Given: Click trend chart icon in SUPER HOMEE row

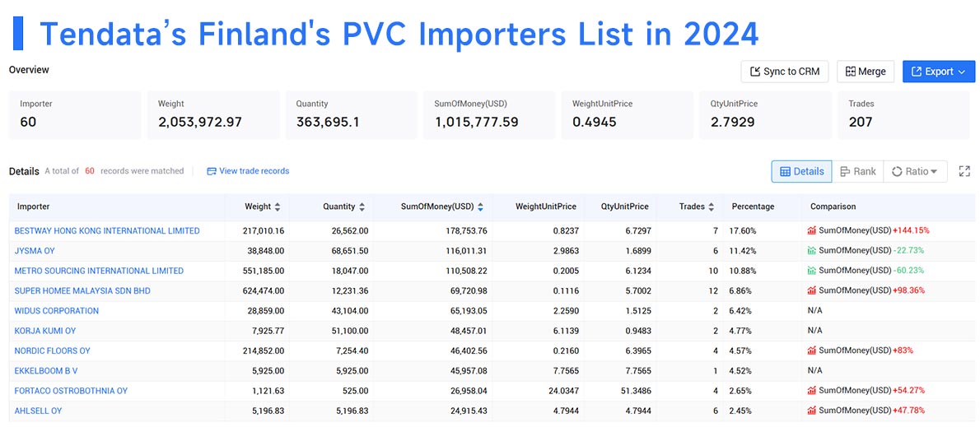Looking at the screenshot, I should coord(812,291).
